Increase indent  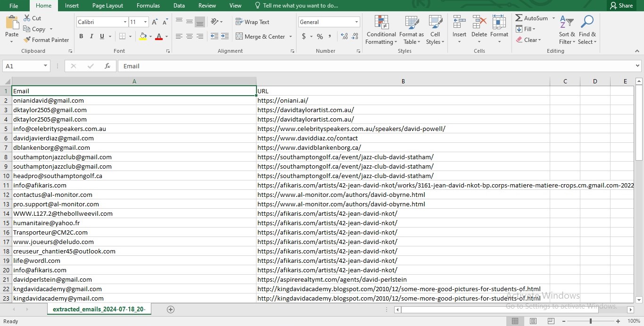[x=224, y=36]
